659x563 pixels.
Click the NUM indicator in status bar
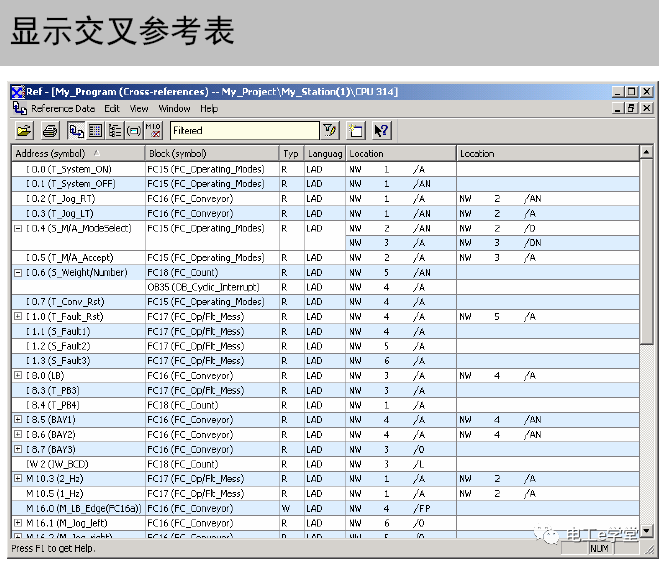pos(599,548)
